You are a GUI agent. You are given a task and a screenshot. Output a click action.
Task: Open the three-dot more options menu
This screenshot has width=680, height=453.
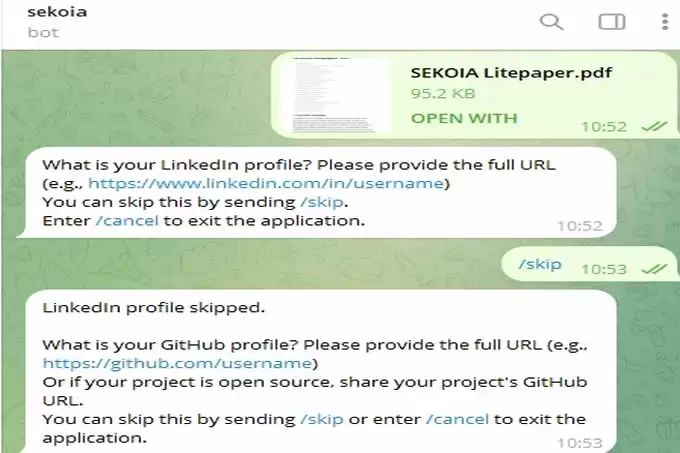pos(665,22)
